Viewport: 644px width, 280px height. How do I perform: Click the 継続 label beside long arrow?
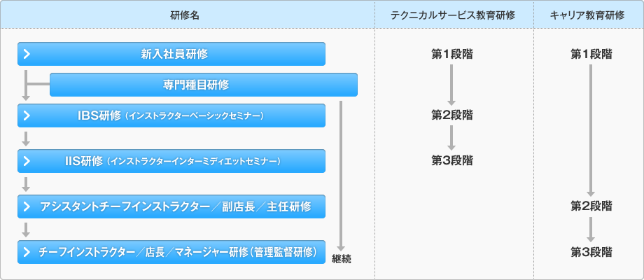pos(342,259)
